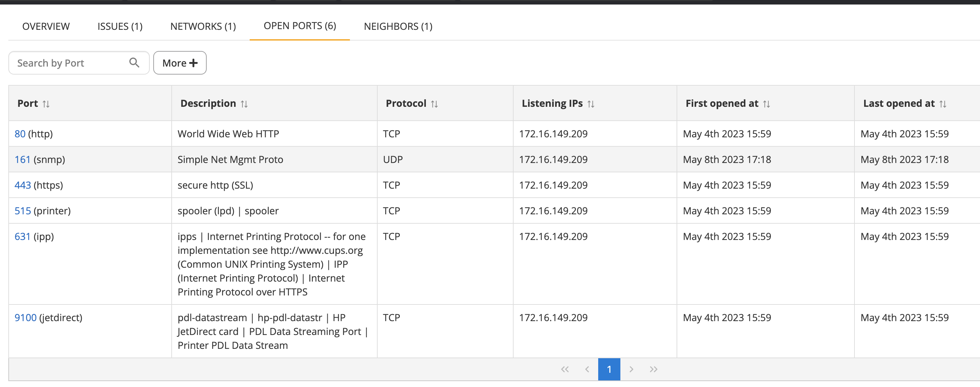Sort by Protocol column arrows
The width and height of the screenshot is (980, 387).
(434, 104)
